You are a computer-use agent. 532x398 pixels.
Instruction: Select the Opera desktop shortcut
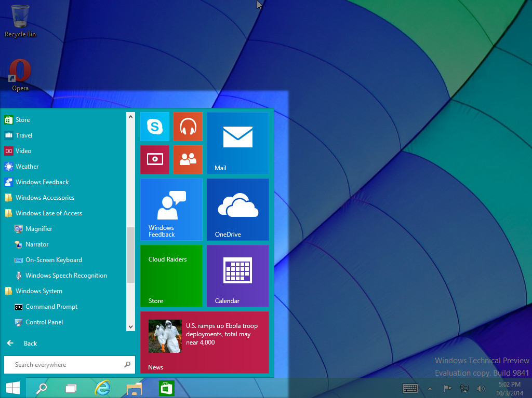click(20, 75)
